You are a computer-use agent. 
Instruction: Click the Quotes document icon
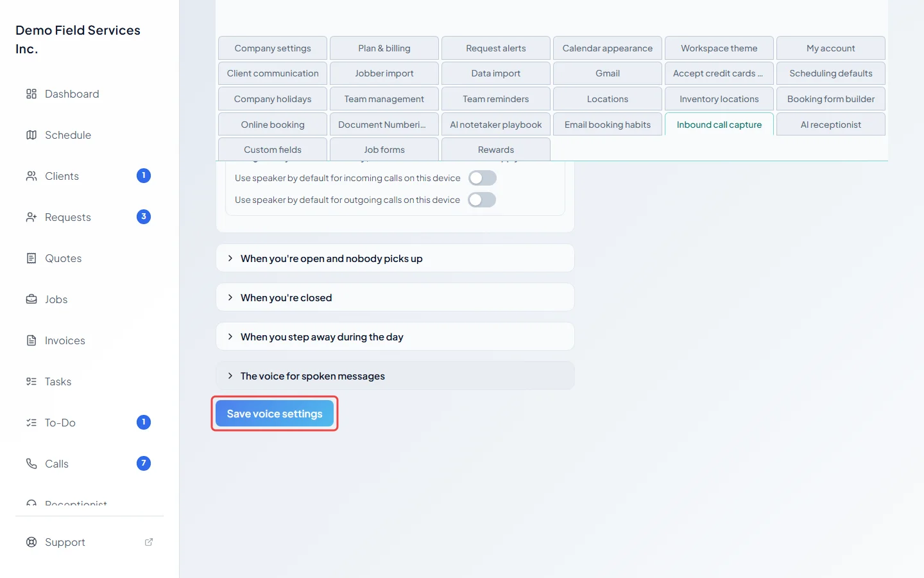tap(31, 258)
